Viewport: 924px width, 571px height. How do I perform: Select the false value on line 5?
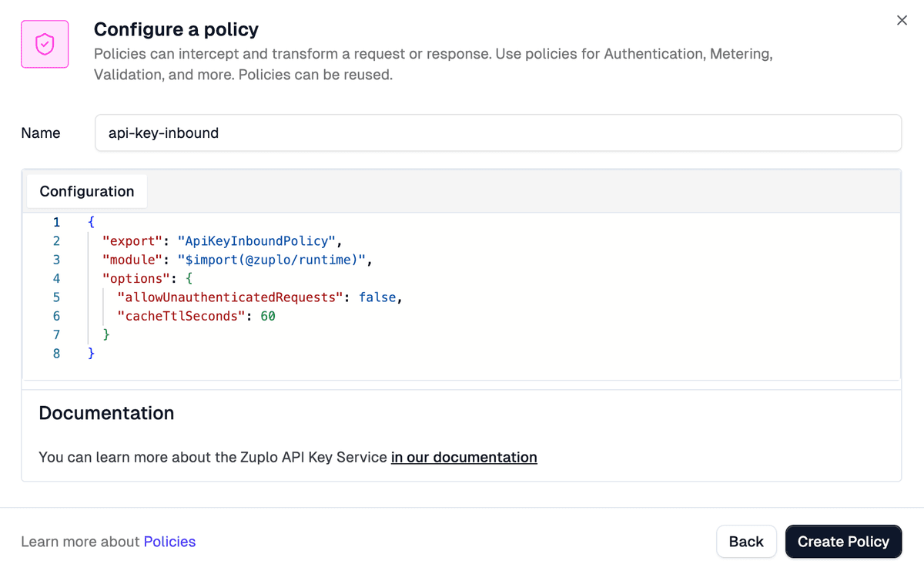(377, 297)
